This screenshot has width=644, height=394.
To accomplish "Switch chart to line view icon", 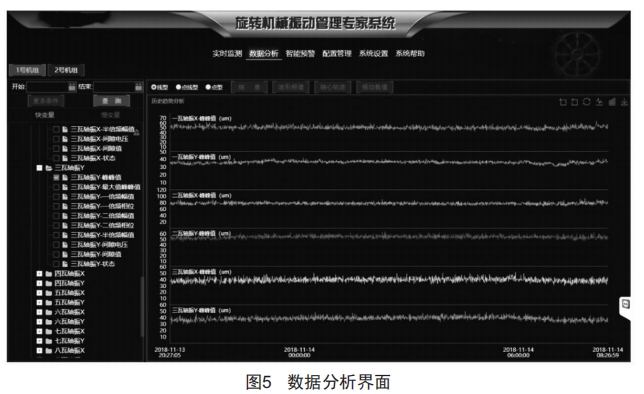I will pyautogui.click(x=599, y=101).
